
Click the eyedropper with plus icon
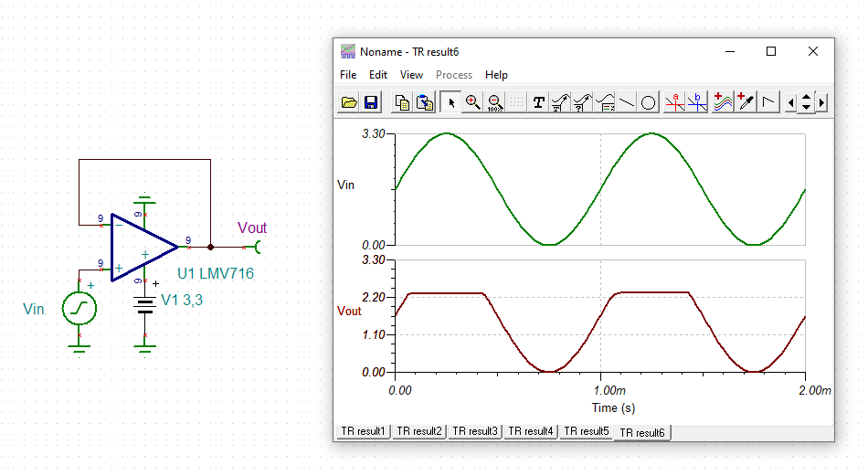746,102
